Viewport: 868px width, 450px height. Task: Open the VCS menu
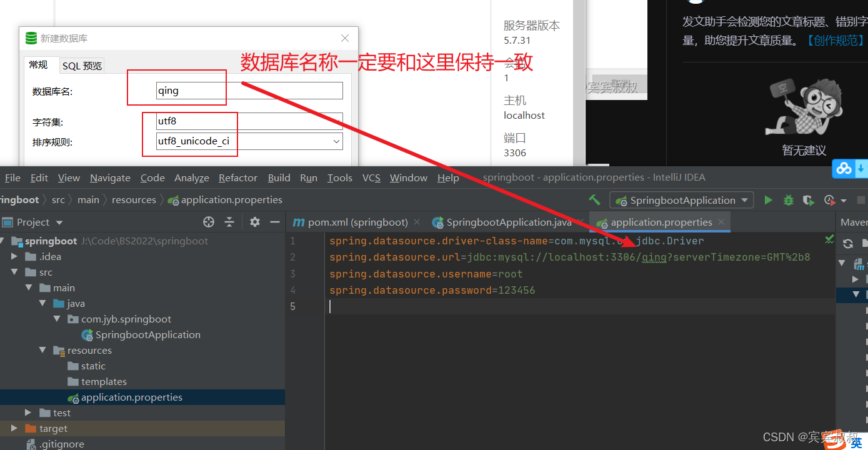pyautogui.click(x=371, y=177)
